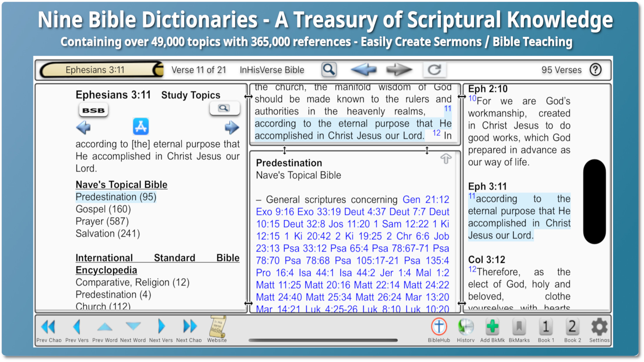Open Jer 1:4 reference link
The height and width of the screenshot is (362, 644).
tap(395, 273)
